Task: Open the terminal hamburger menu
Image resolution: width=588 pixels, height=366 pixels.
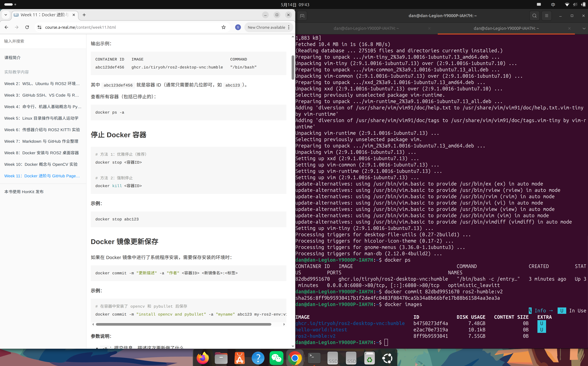Action: 546,16
